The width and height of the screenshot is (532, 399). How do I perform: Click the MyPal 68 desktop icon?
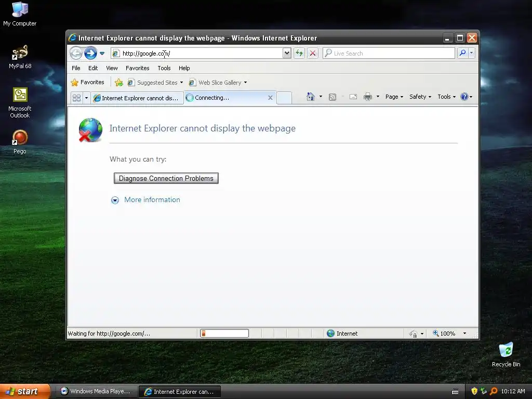tap(20, 57)
